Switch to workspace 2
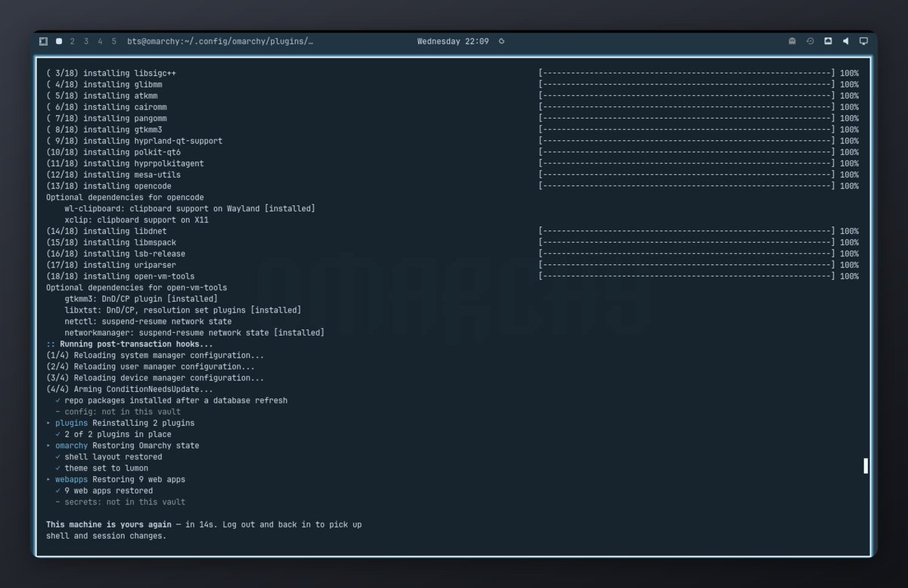This screenshot has height=588, width=908. tap(73, 42)
